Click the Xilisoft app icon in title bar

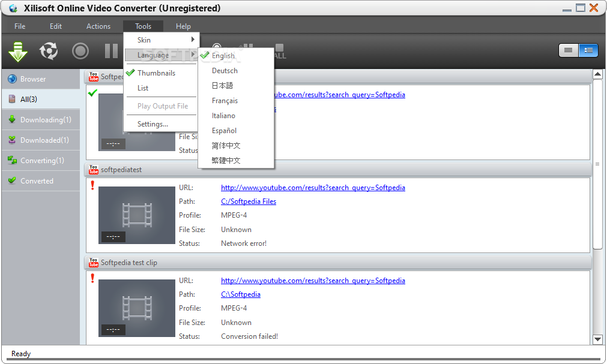point(13,8)
